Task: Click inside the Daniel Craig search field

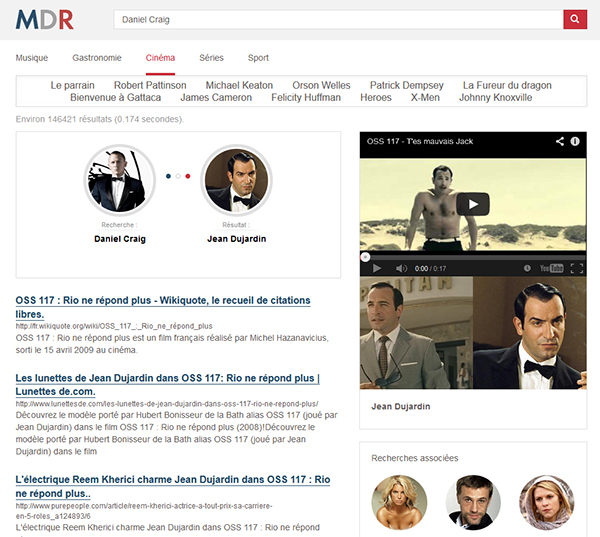Action: point(338,19)
